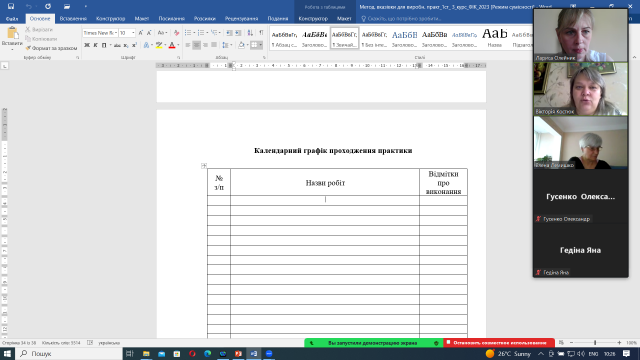The image size is (640, 360).
Task: Click the bulleted list icon
Action: [188, 33]
